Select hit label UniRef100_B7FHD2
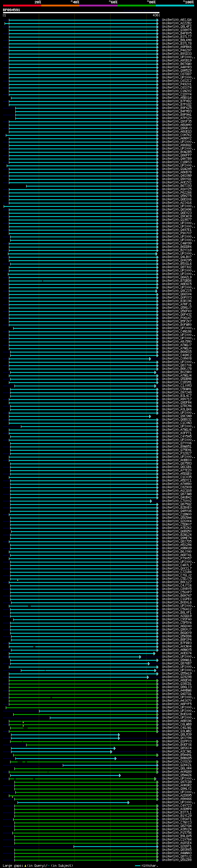Screen dimensions: 197x868 [x=176, y=101]
